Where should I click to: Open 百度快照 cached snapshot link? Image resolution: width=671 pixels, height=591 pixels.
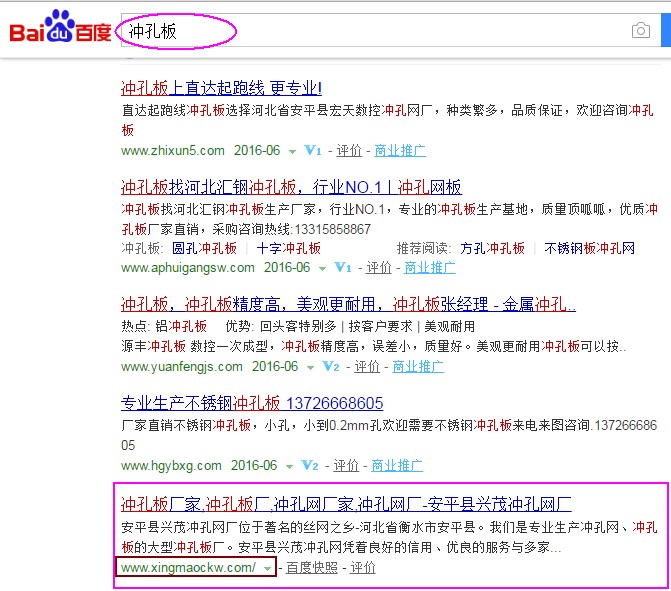point(312,567)
